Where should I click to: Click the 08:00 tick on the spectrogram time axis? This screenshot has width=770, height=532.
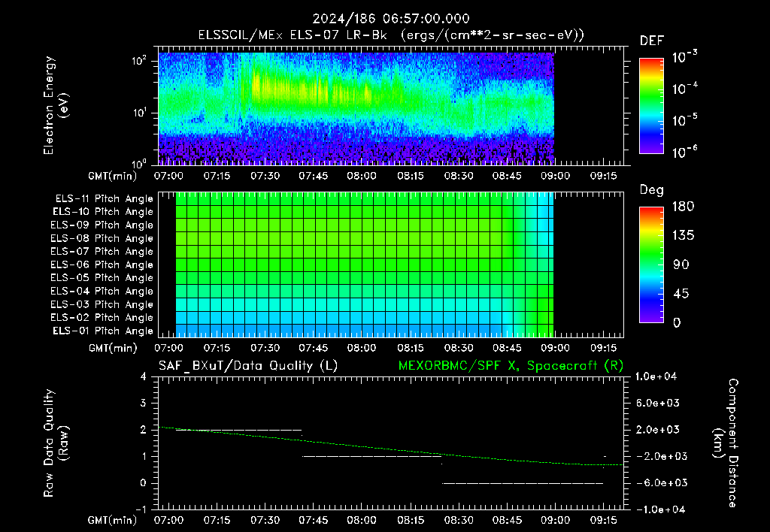click(362, 176)
